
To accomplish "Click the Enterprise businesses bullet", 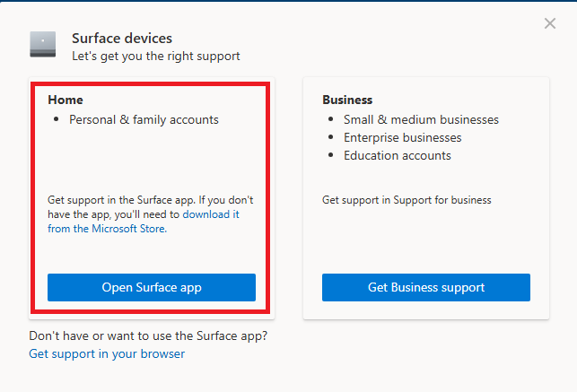I will click(x=402, y=137).
